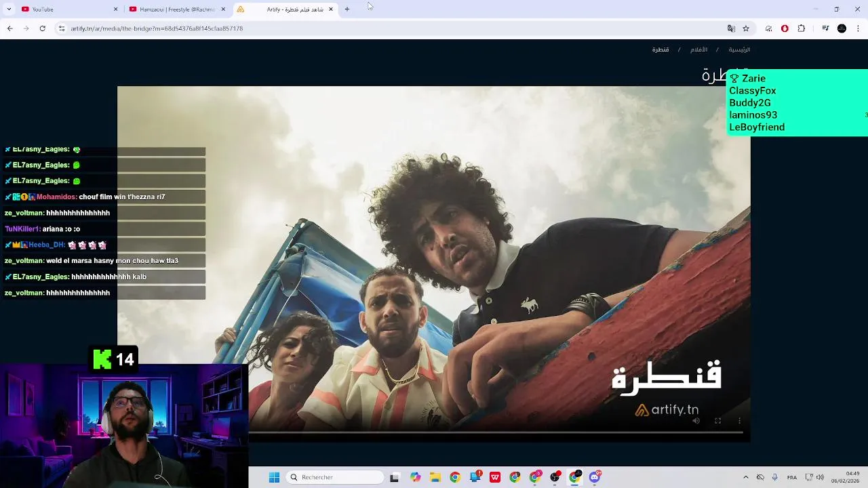Click username TuNKiller1 in chat
The width and height of the screenshot is (868, 488).
[22, 229]
